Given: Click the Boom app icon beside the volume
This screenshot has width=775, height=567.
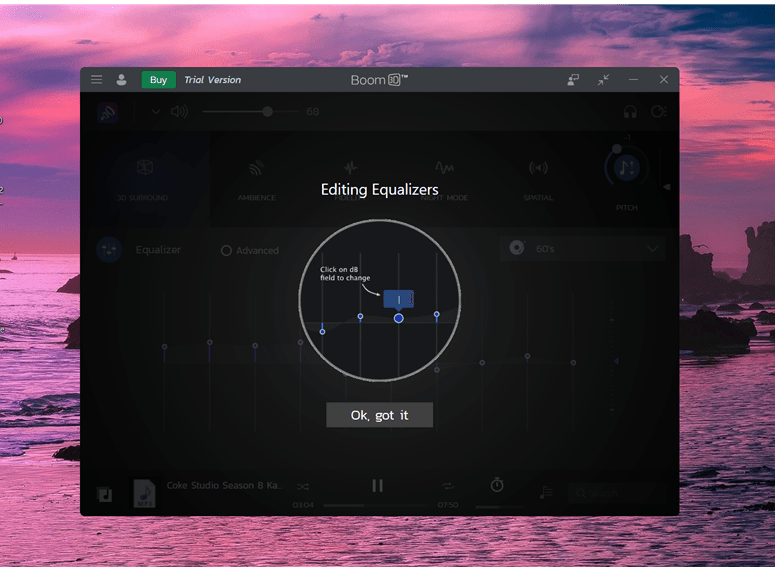Looking at the screenshot, I should 107,112.
